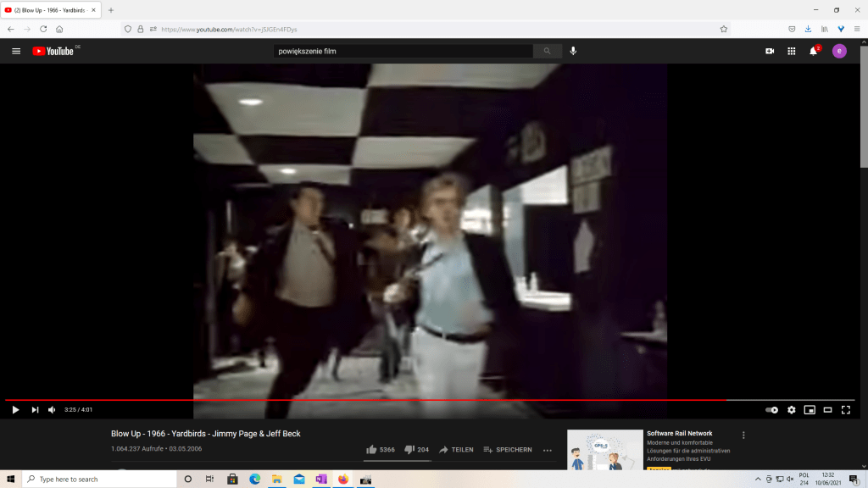Start voice search with microphone
The width and height of the screenshot is (868, 488).
(573, 51)
